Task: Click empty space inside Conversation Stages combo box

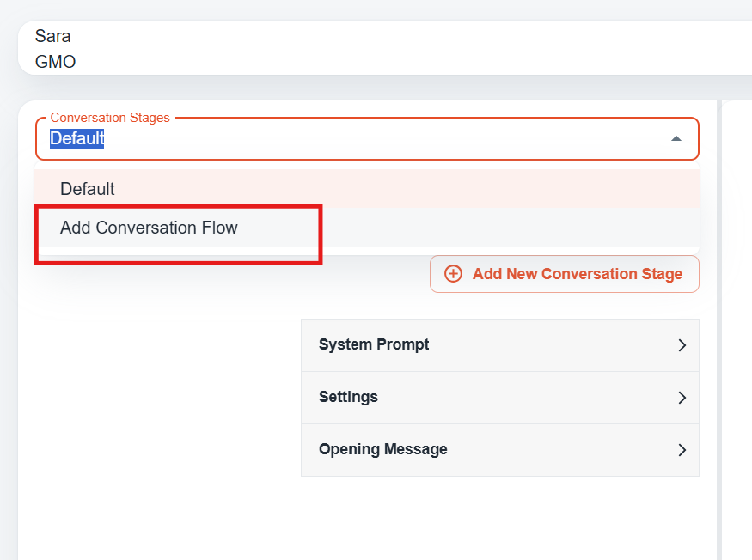Action: [x=383, y=138]
